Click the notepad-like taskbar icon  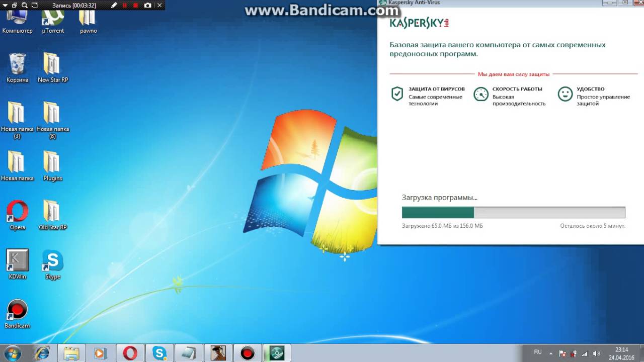(189, 353)
